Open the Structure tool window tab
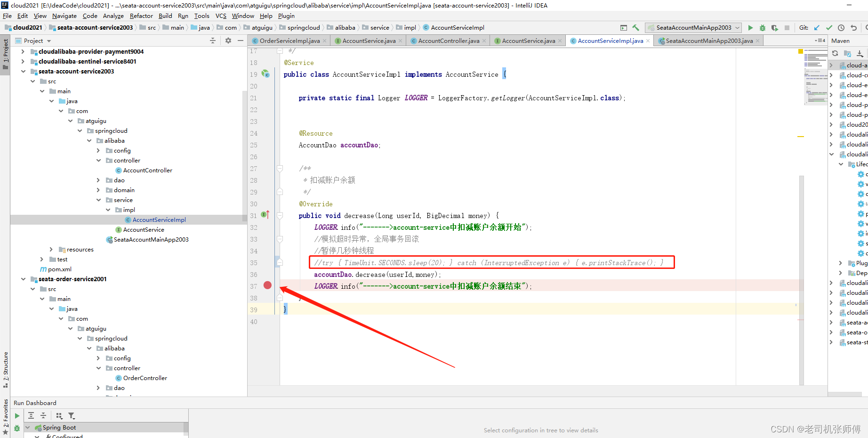Image resolution: width=868 pixels, height=438 pixels. (6, 370)
